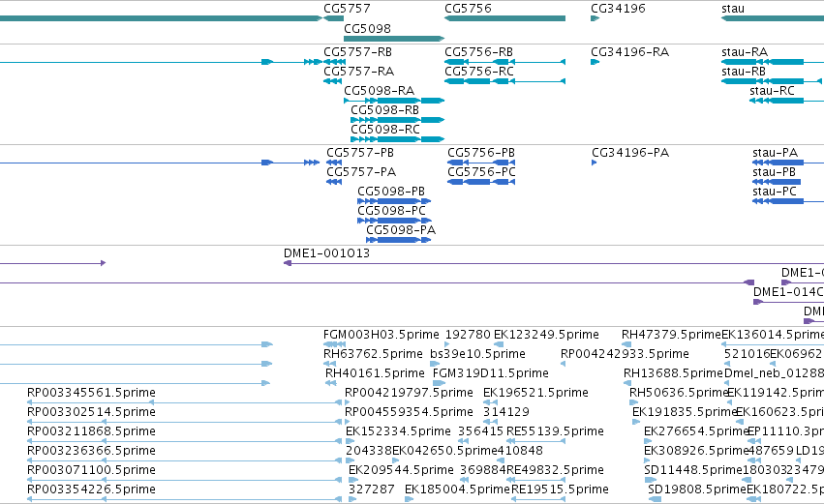Click the DME1-001013 feature label
The height and width of the screenshot is (504, 824).
point(327,253)
